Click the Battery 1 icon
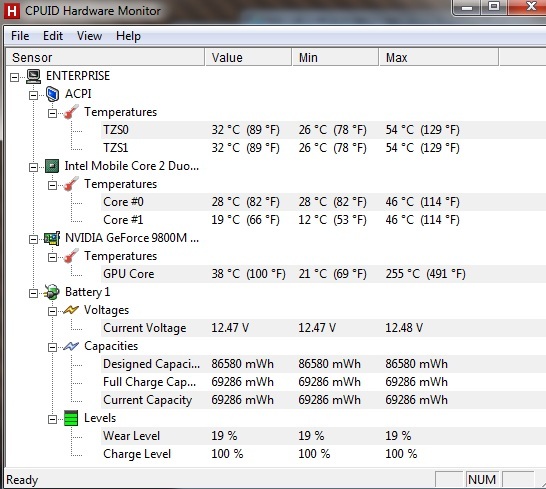The width and height of the screenshot is (546, 489). click(x=52, y=292)
